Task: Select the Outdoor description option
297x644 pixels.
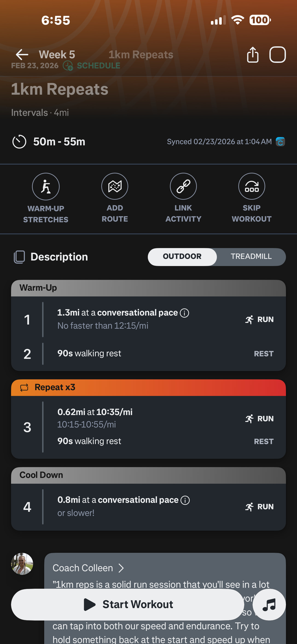Action: (x=182, y=257)
